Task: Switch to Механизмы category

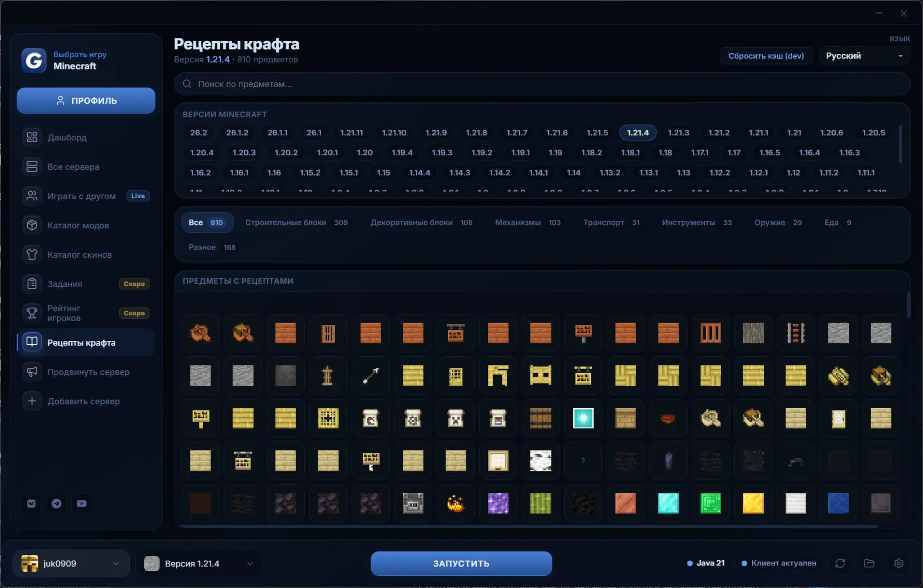Action: point(528,223)
